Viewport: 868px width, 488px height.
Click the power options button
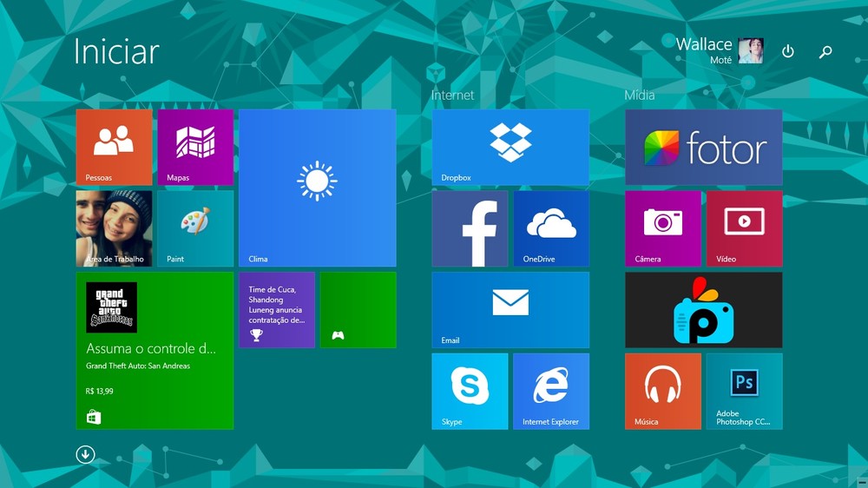click(788, 51)
